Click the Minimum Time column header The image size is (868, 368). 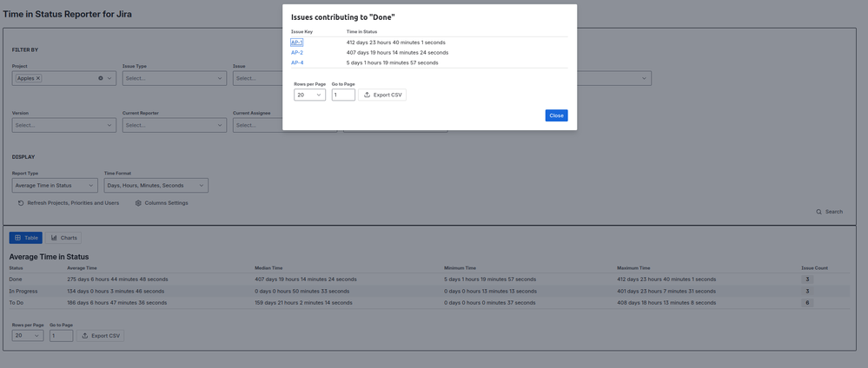pyautogui.click(x=460, y=268)
